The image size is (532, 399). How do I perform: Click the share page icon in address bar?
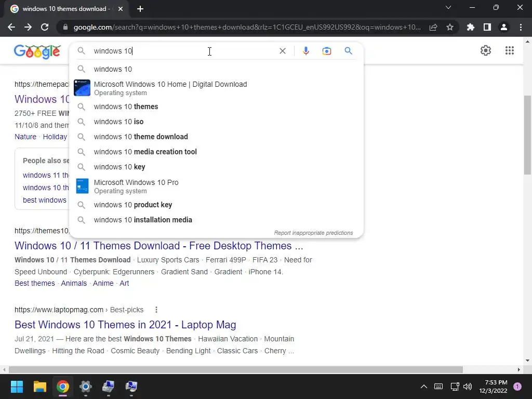433,27
